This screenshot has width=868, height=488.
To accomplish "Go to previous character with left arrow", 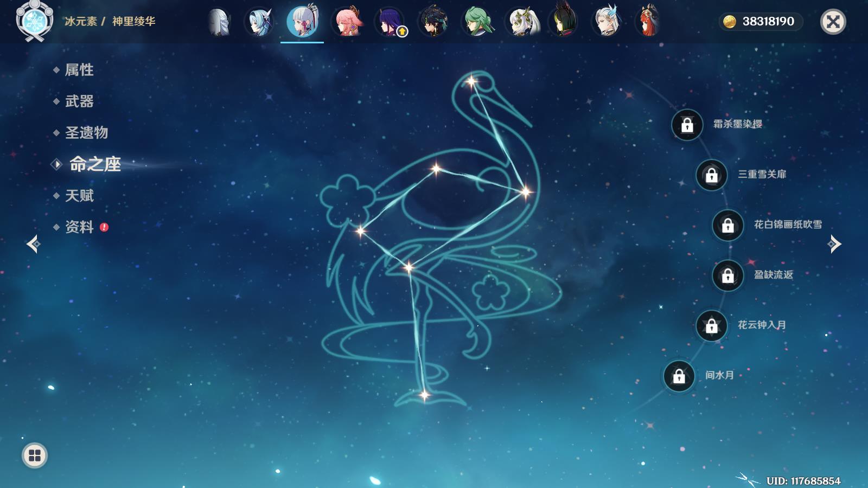I will [33, 244].
